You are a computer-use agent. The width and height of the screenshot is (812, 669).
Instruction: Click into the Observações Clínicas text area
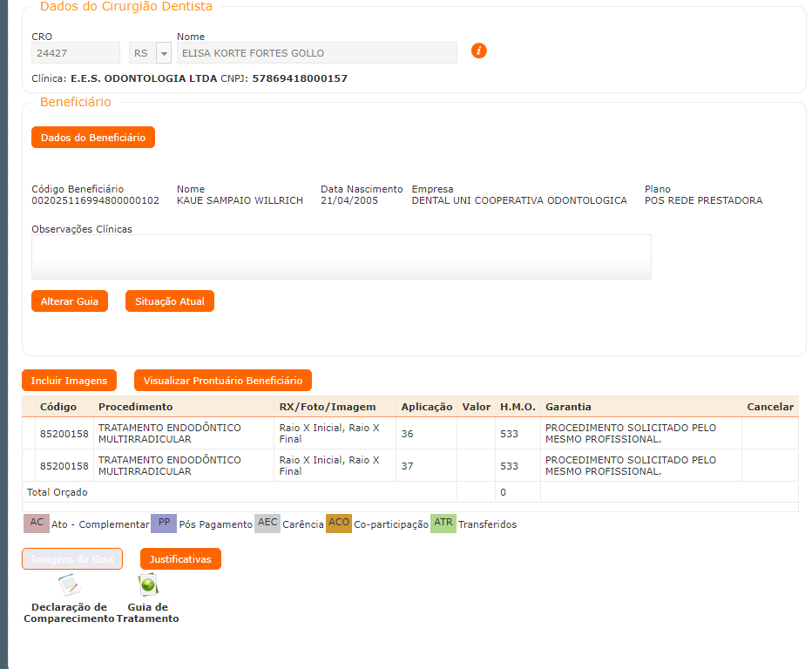(x=341, y=257)
